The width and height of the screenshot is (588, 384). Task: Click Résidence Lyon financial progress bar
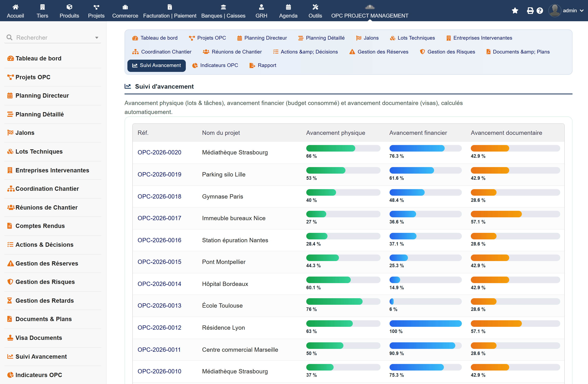[x=425, y=324]
